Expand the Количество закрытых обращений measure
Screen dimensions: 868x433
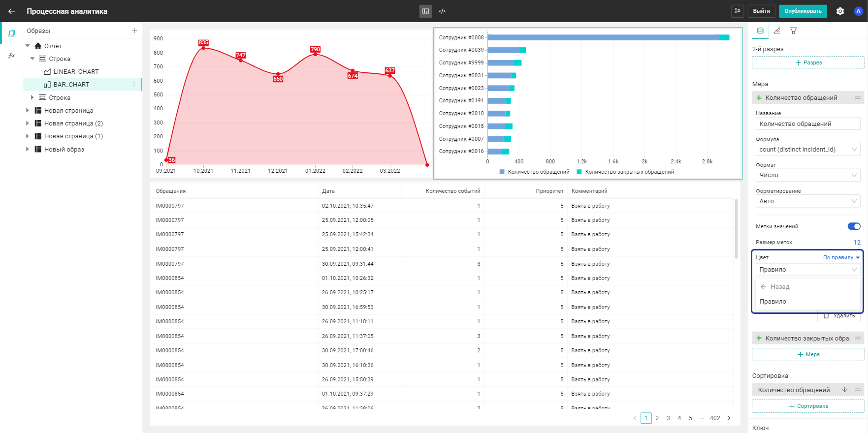pos(808,338)
